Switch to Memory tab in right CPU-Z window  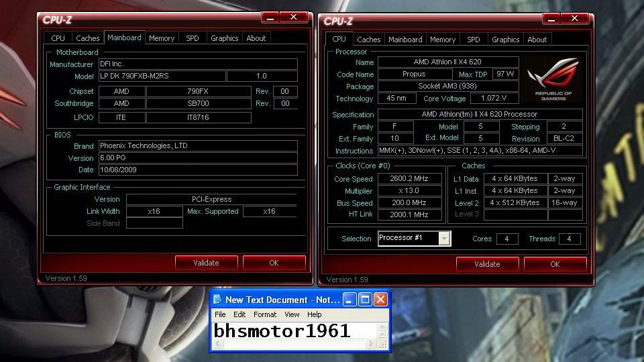pyautogui.click(x=442, y=40)
